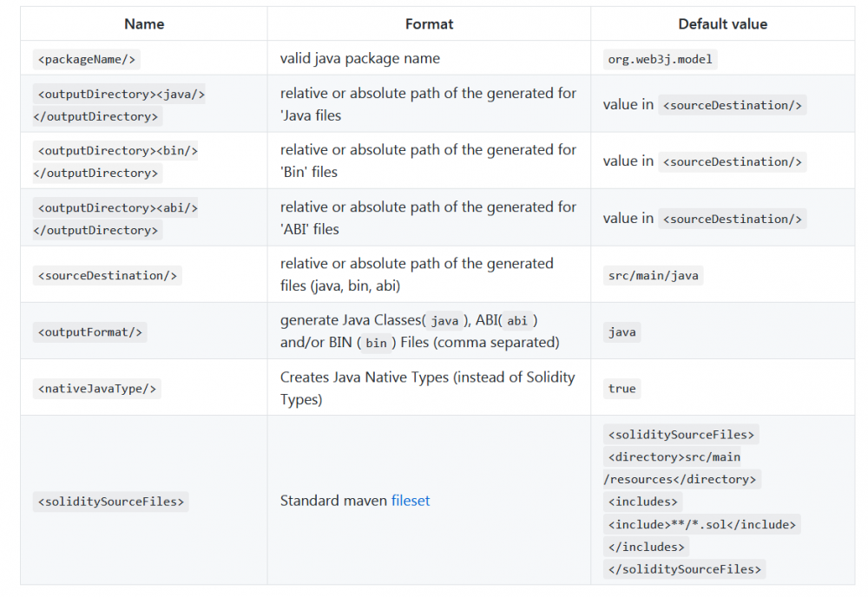Select the <outputFormat/> code tag
868x597 pixels.
point(90,331)
